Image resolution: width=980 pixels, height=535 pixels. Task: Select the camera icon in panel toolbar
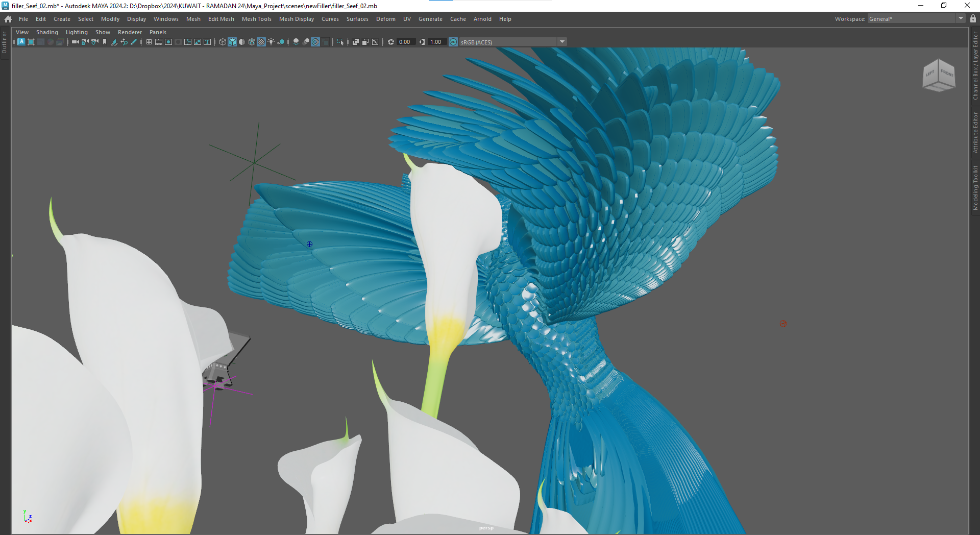(x=75, y=42)
